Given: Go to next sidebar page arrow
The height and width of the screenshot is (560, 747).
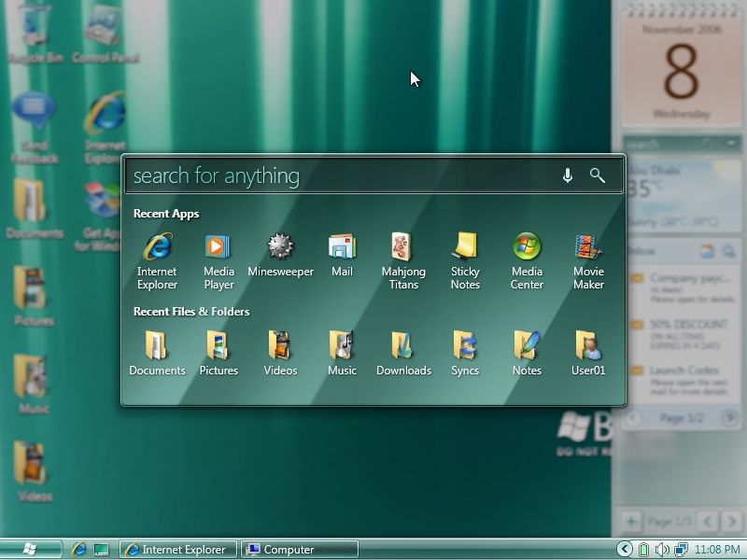Looking at the screenshot, I should [x=732, y=522].
